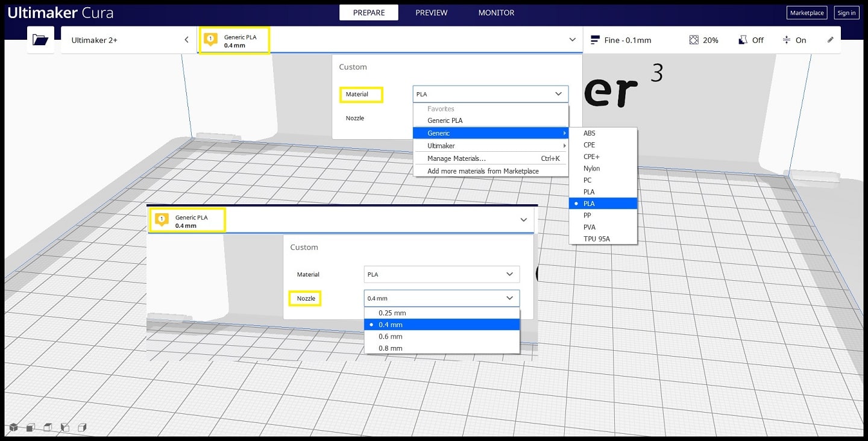The width and height of the screenshot is (868, 441).
Task: Choose Generic PLA from Favorites
Action: click(491, 120)
